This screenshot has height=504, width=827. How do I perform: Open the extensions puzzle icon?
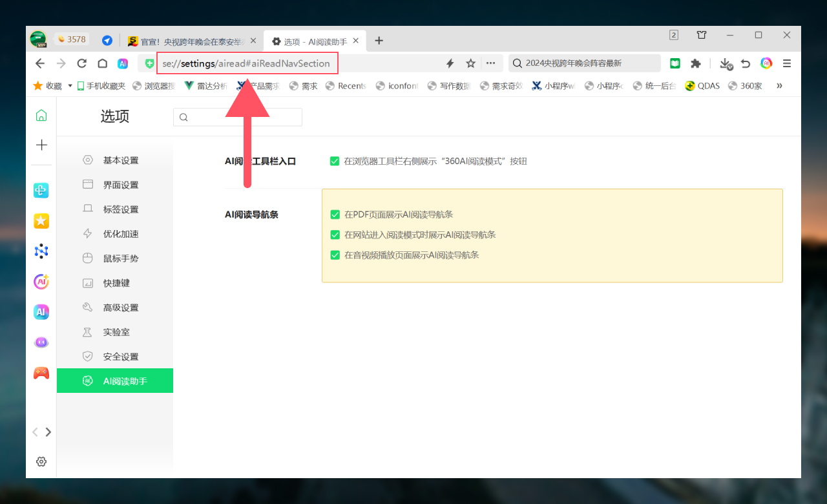click(695, 63)
